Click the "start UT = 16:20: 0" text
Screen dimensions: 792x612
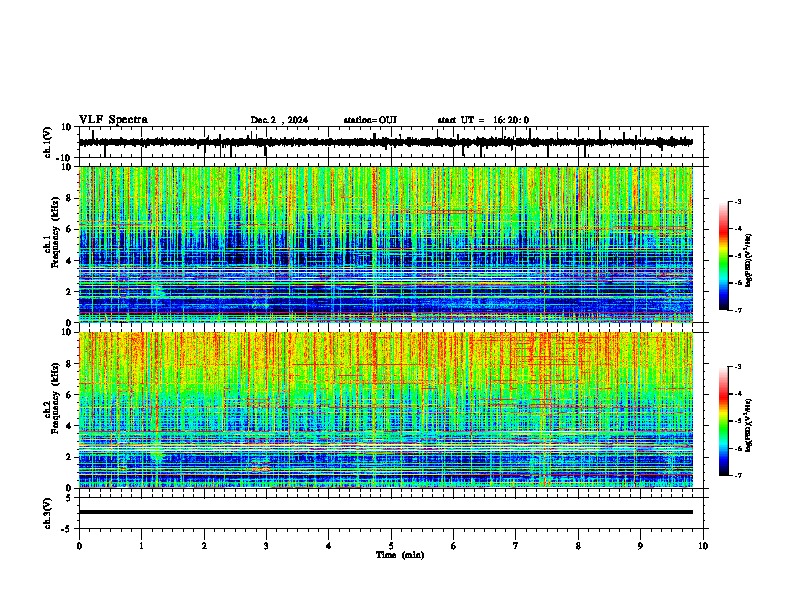pos(483,120)
